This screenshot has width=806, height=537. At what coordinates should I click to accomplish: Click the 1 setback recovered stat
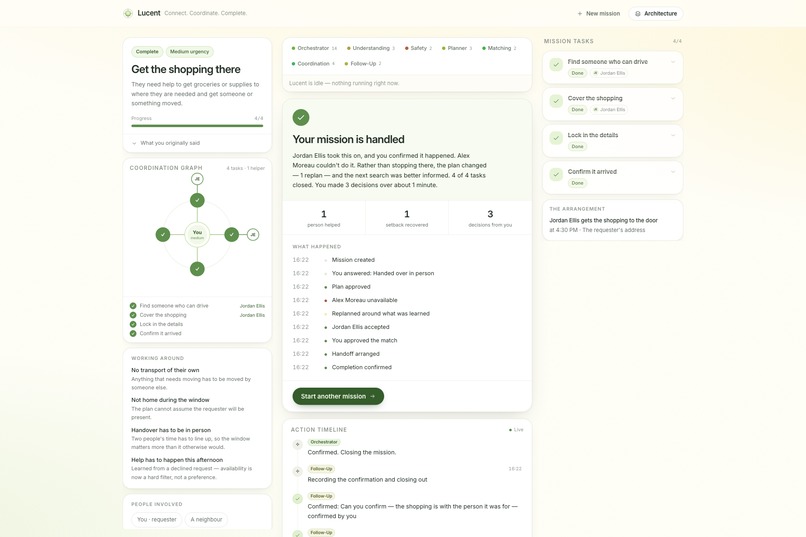click(x=407, y=218)
